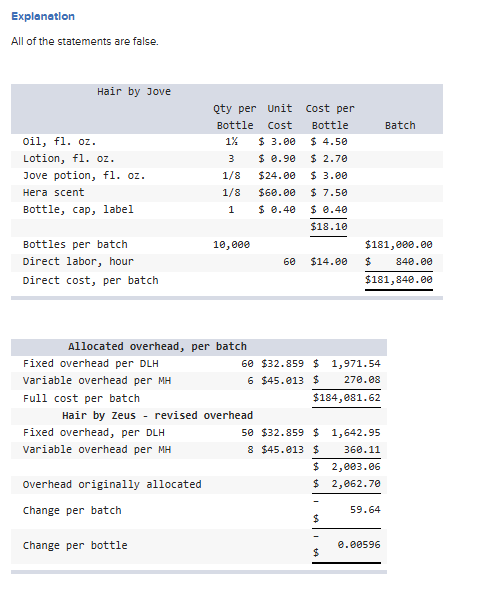The height and width of the screenshot is (598, 479).
Task: Select the Jove potion cost per bottle $3.00
Action: 329,176
